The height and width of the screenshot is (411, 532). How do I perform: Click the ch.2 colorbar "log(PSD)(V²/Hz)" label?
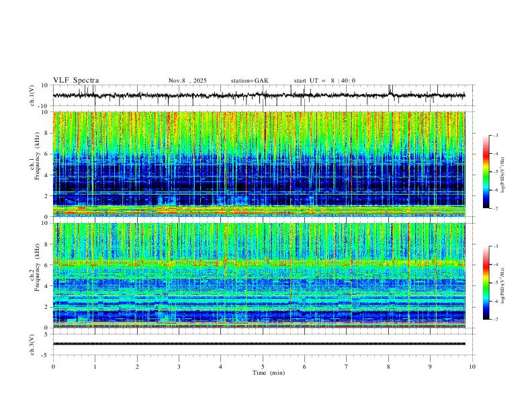[503, 286]
